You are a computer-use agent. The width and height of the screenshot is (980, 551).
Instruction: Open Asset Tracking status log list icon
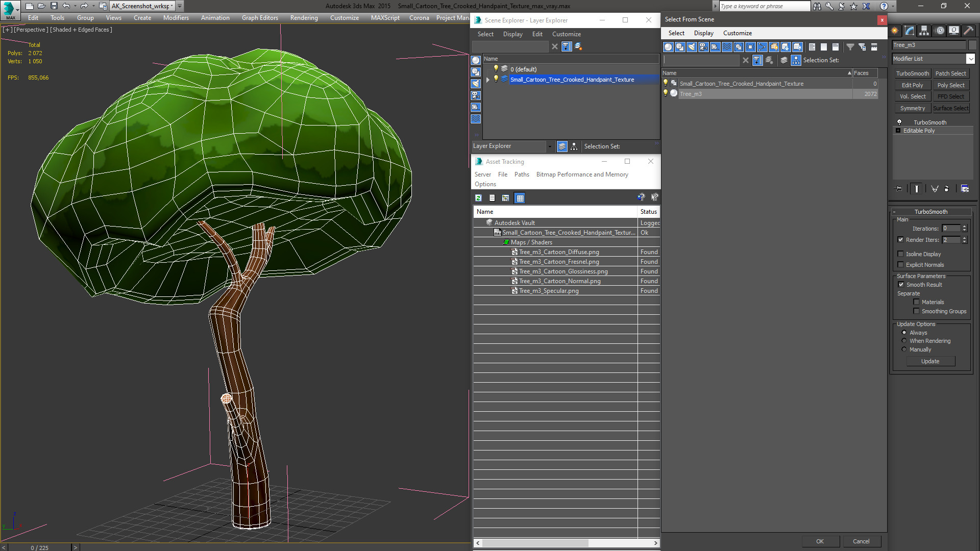(492, 198)
